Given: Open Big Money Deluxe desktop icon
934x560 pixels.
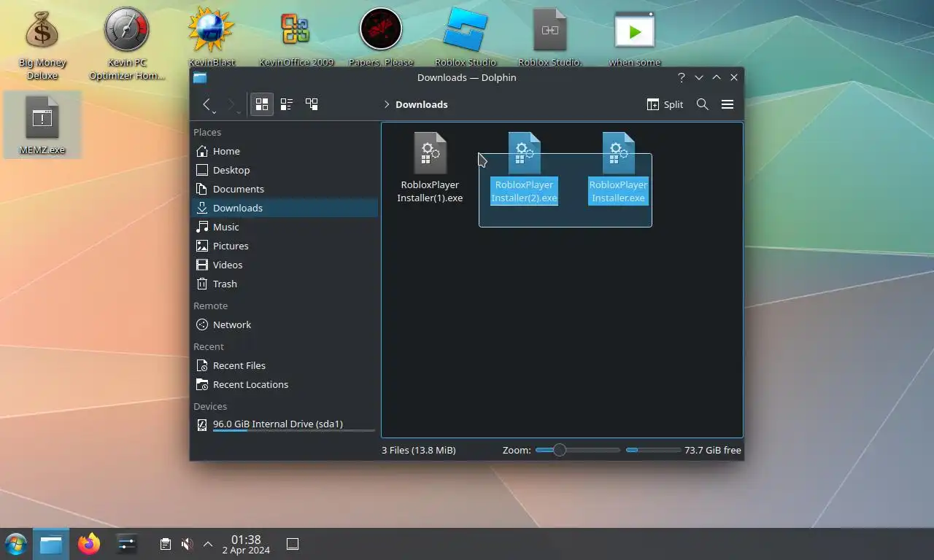Looking at the screenshot, I should click(x=42, y=44).
